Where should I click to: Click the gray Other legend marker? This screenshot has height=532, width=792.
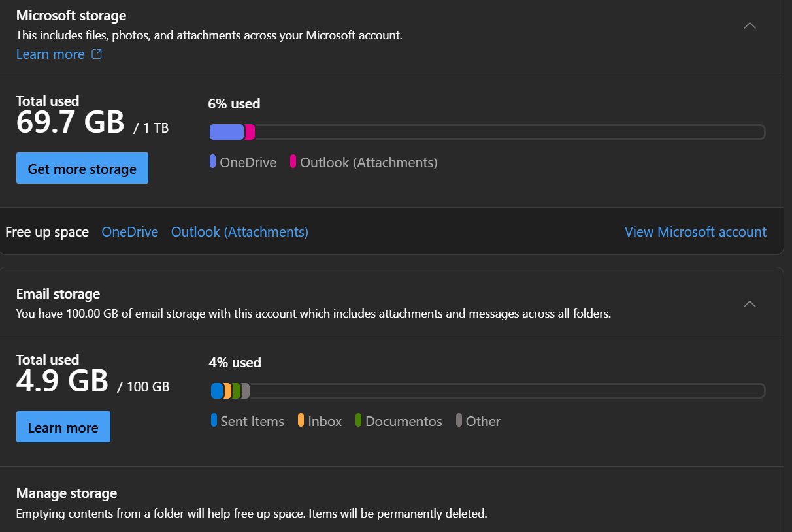click(x=459, y=420)
